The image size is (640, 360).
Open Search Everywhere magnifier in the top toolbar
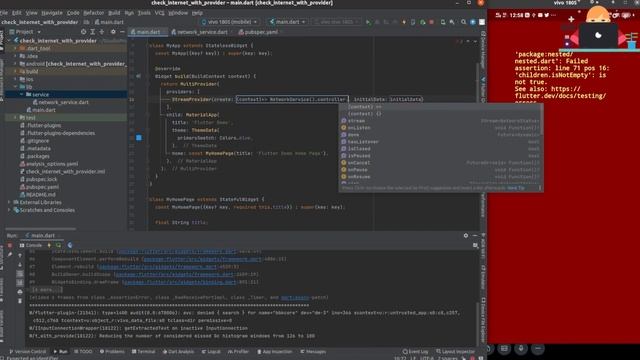coord(463,22)
